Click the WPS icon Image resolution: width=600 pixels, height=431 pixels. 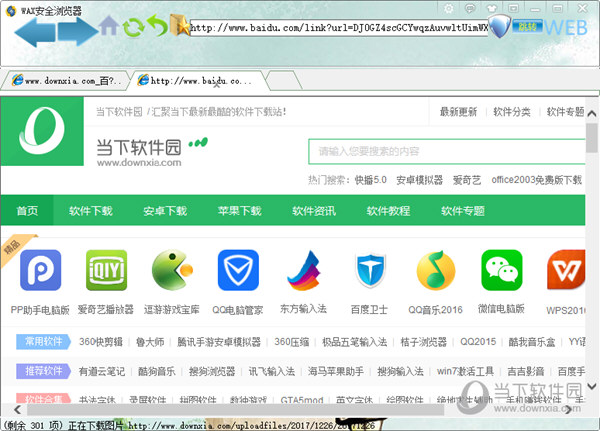[x=566, y=270]
